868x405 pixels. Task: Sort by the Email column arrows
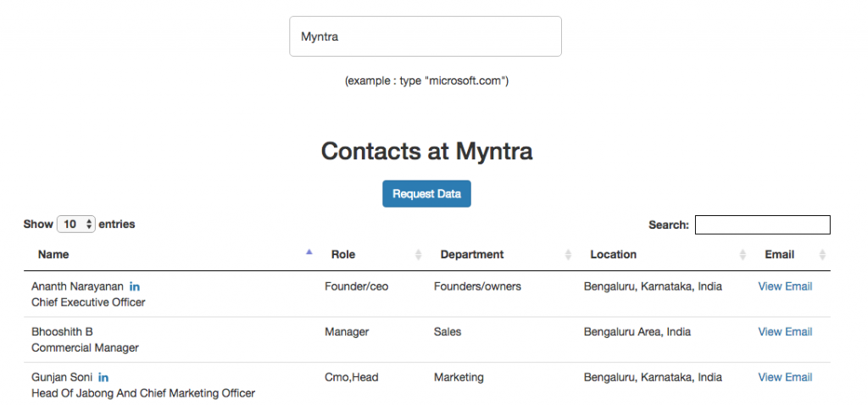[x=822, y=254]
